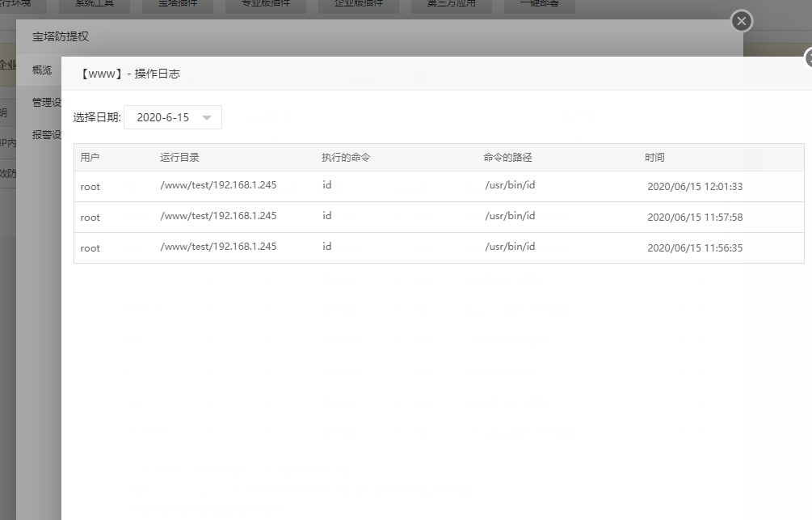Viewport: 812px width, 520px height.
Task: Click the id command in 12:01:33 row
Action: (x=326, y=185)
